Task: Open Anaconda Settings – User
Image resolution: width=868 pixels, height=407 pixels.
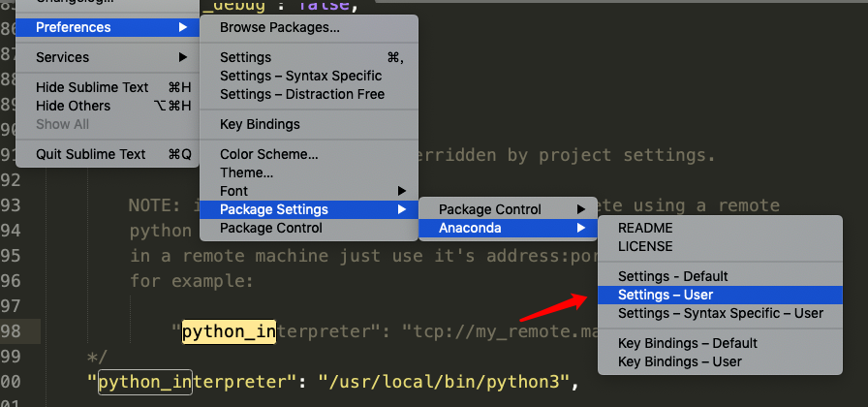Action: tap(720, 295)
